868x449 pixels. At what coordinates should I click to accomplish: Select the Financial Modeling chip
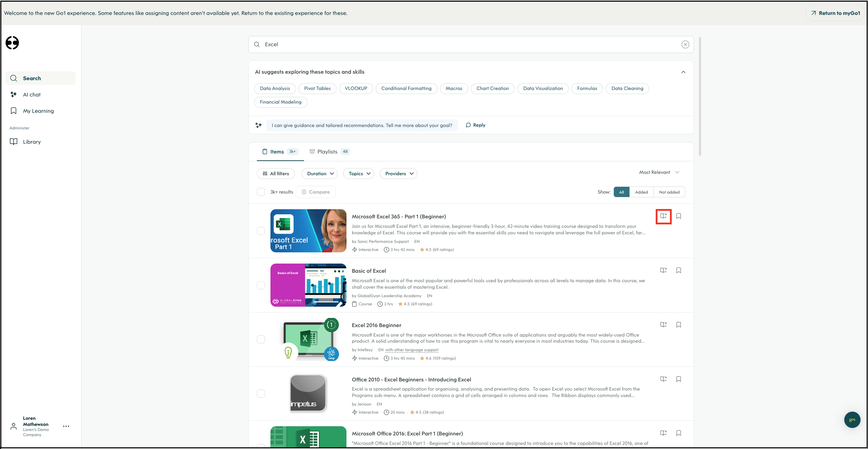[x=281, y=102]
